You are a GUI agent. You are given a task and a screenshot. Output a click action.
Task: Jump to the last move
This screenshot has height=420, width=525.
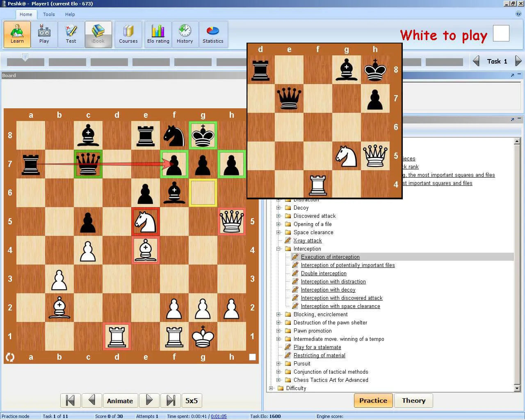pyautogui.click(x=171, y=400)
